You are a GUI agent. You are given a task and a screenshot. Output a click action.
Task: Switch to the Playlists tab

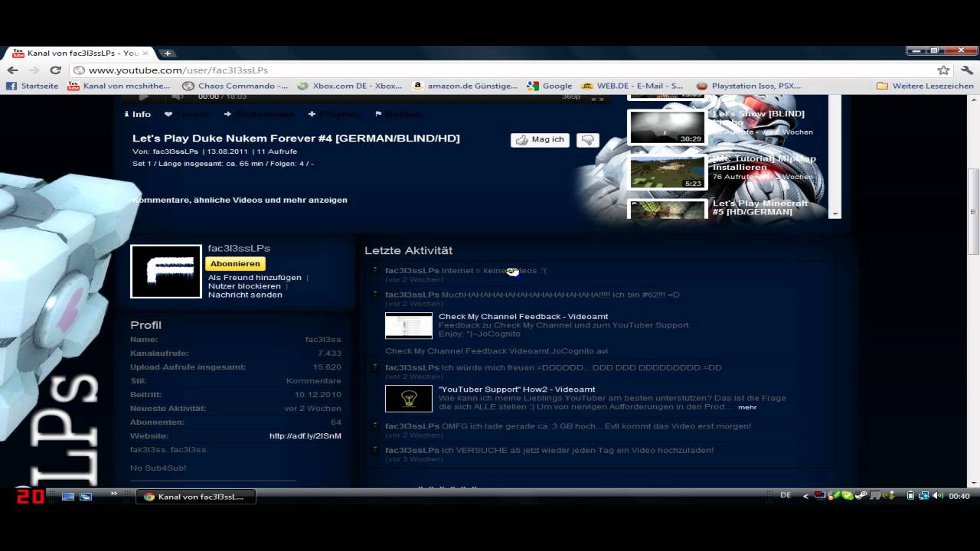pyautogui.click(x=334, y=114)
